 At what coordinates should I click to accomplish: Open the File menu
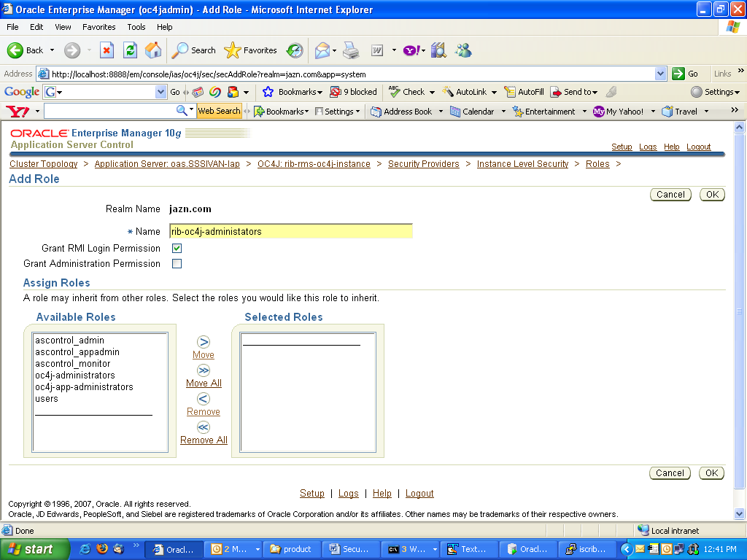[12, 27]
